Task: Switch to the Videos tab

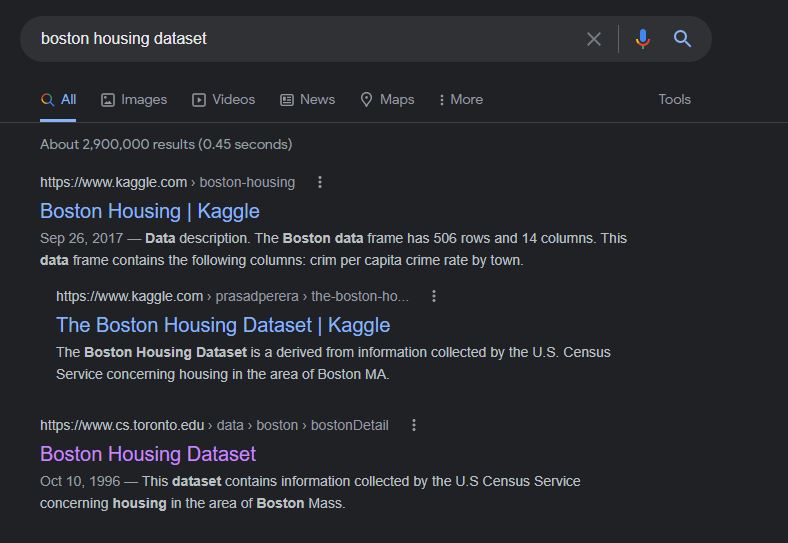Action: point(224,100)
